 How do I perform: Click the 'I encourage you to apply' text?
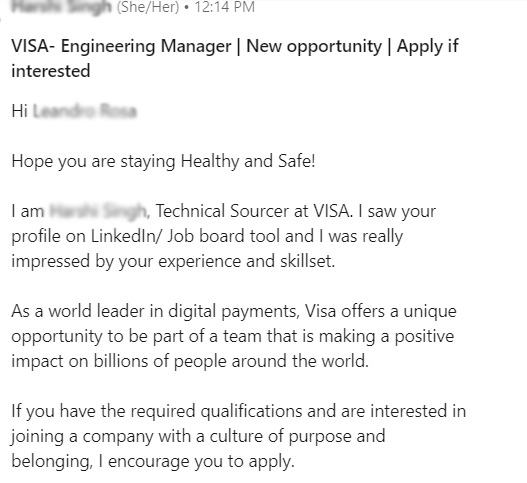(196, 461)
